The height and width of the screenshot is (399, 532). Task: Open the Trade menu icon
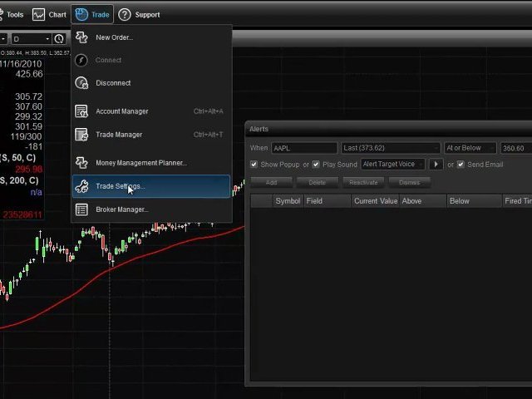[x=81, y=15]
